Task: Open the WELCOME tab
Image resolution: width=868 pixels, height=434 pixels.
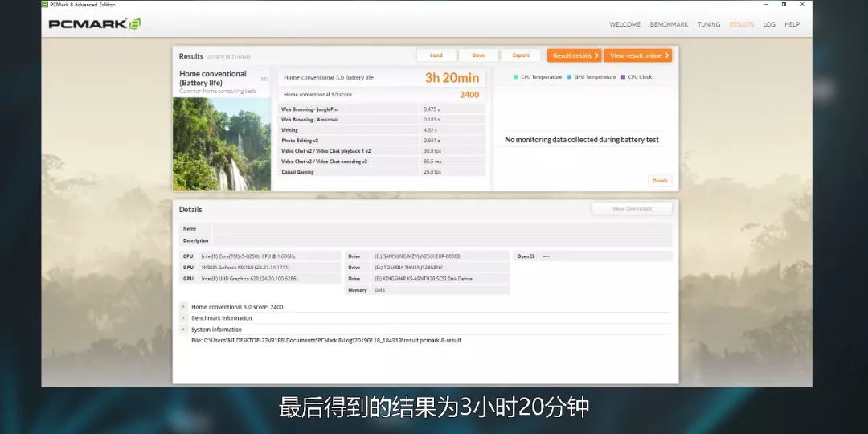Action: [x=625, y=24]
